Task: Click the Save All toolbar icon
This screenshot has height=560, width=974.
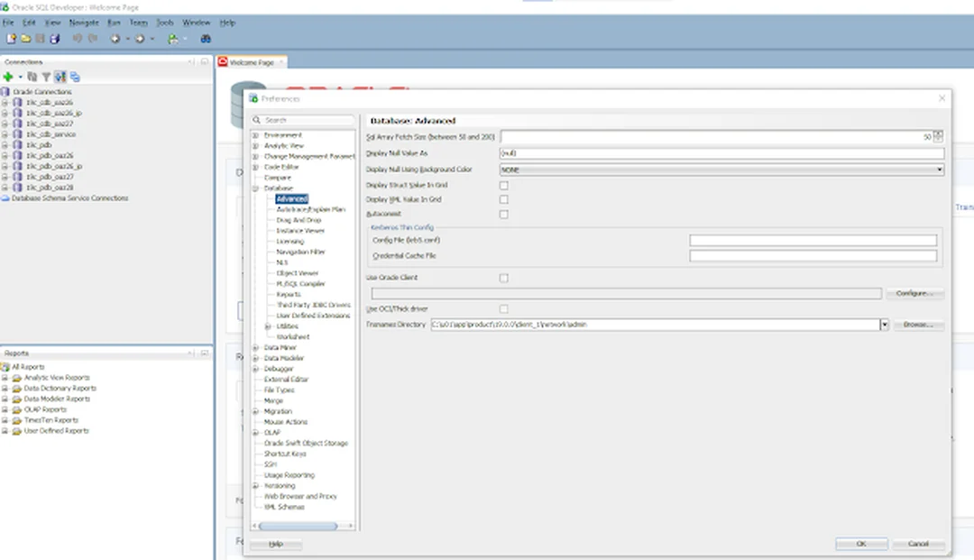Action: tap(55, 39)
